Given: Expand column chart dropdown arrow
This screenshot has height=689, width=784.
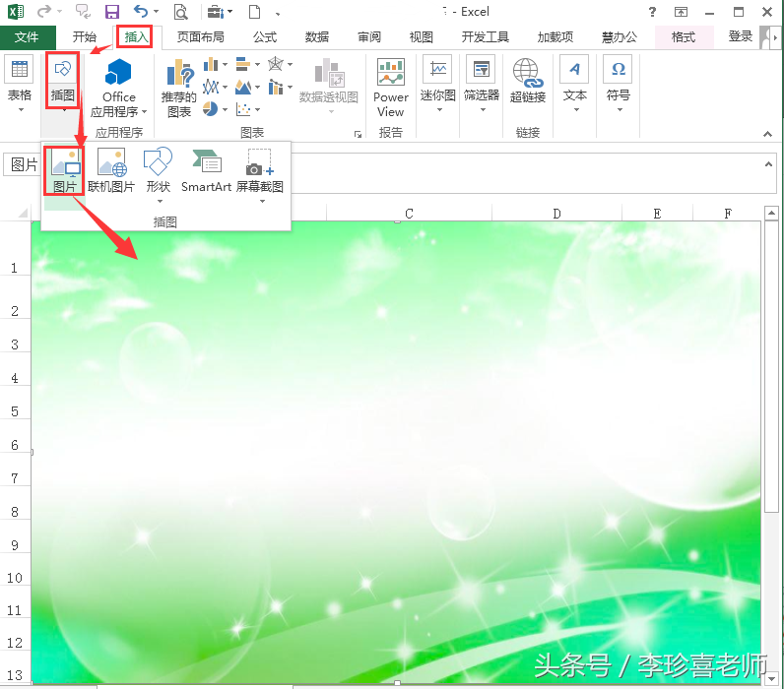Looking at the screenshot, I should 225,64.
